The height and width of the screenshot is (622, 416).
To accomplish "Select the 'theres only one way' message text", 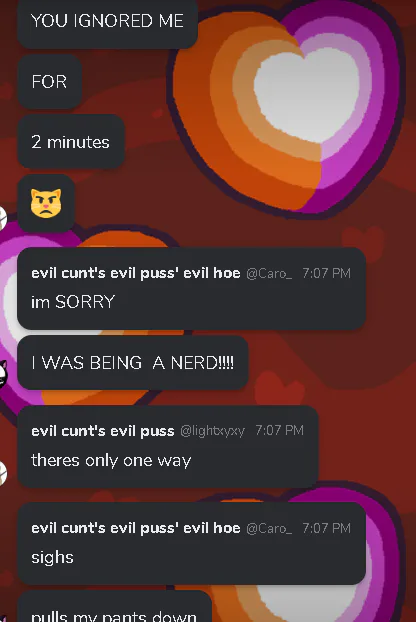I will [111, 461].
